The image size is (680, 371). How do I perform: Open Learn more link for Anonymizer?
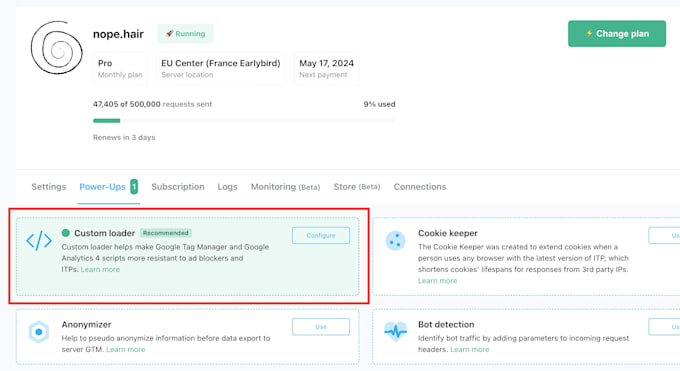click(x=125, y=349)
